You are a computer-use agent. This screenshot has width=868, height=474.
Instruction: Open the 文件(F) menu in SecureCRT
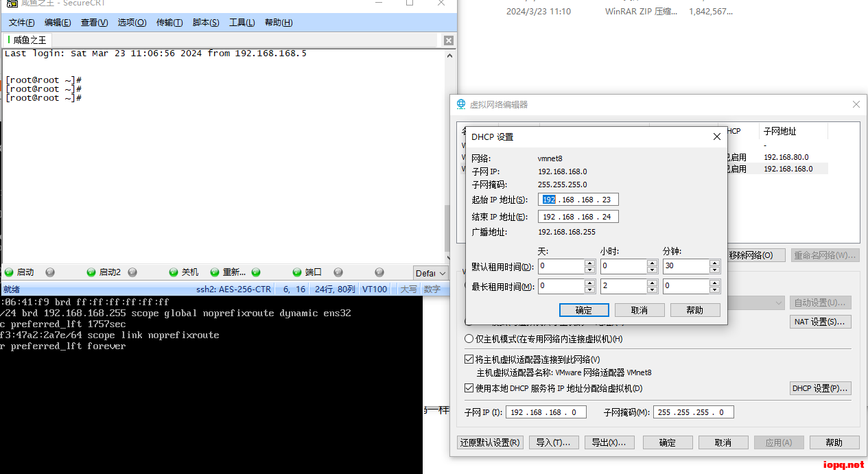[x=22, y=23]
